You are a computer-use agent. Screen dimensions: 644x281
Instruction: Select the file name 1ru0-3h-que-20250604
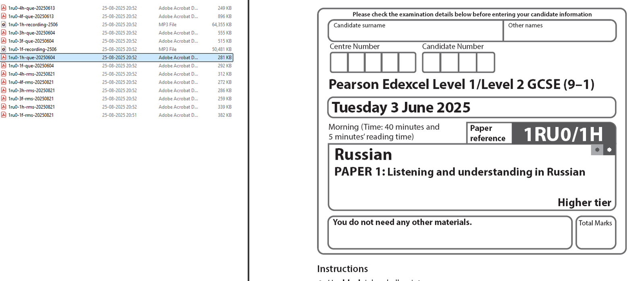(x=32, y=33)
